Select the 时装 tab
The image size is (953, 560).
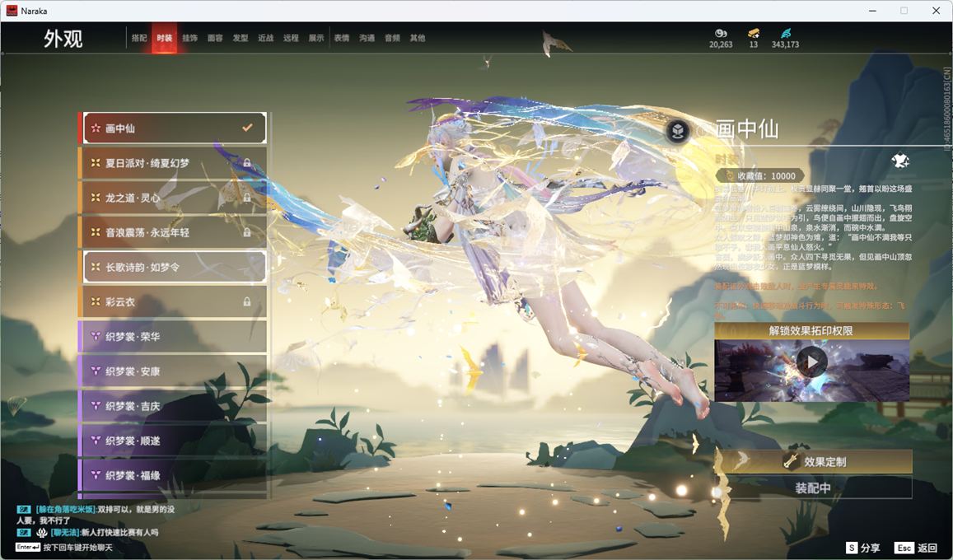(x=164, y=38)
